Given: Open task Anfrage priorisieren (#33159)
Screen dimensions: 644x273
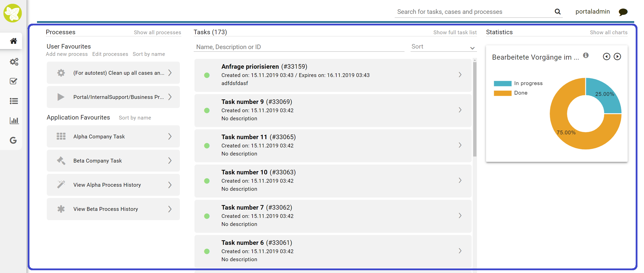Looking at the screenshot, I should (x=333, y=75).
